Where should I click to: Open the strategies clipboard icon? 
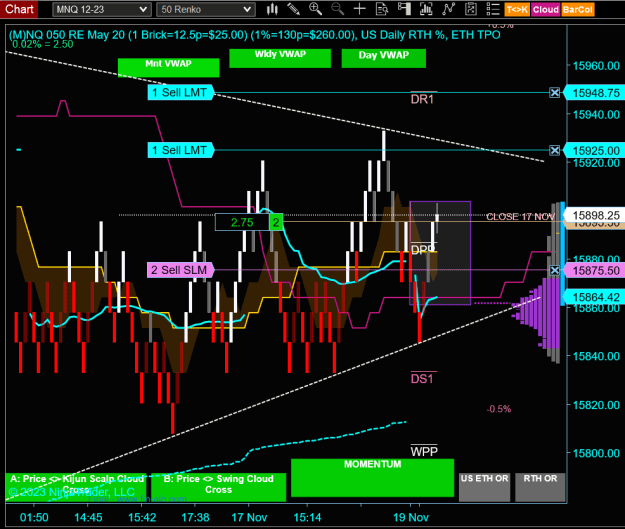tap(471, 9)
